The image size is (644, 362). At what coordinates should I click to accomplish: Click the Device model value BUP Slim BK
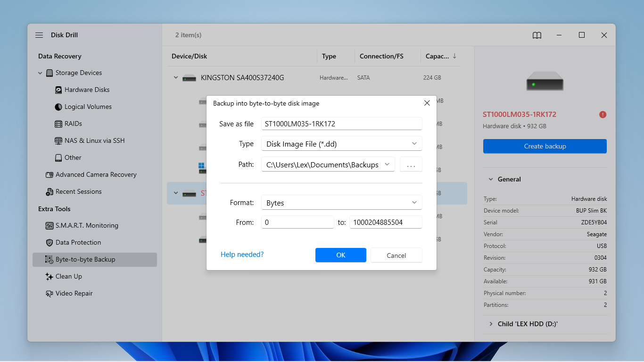pos(591,211)
